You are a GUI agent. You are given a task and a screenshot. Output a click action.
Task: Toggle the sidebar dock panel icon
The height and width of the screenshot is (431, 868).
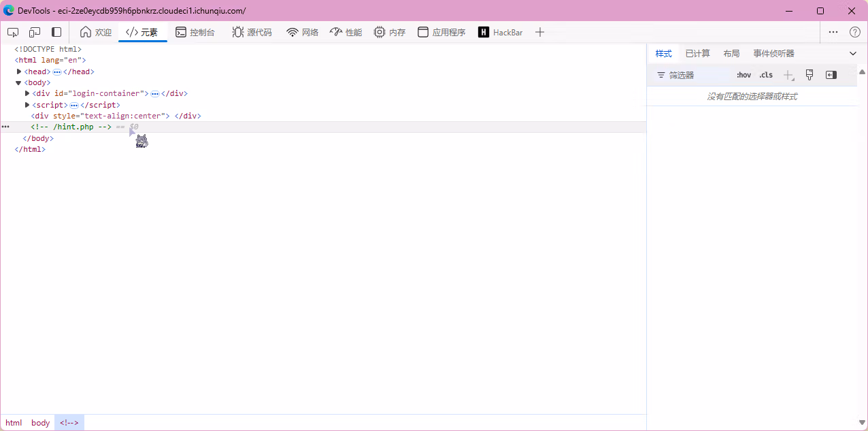(56, 32)
